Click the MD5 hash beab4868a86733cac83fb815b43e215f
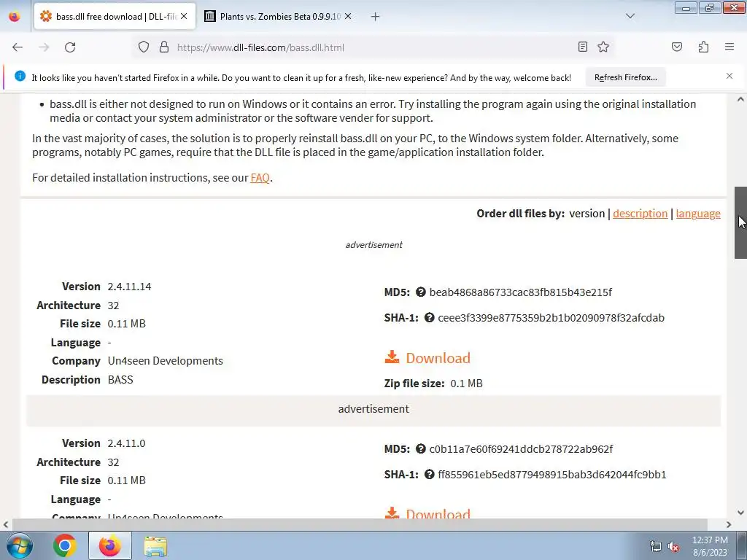The image size is (747, 560). click(x=521, y=292)
